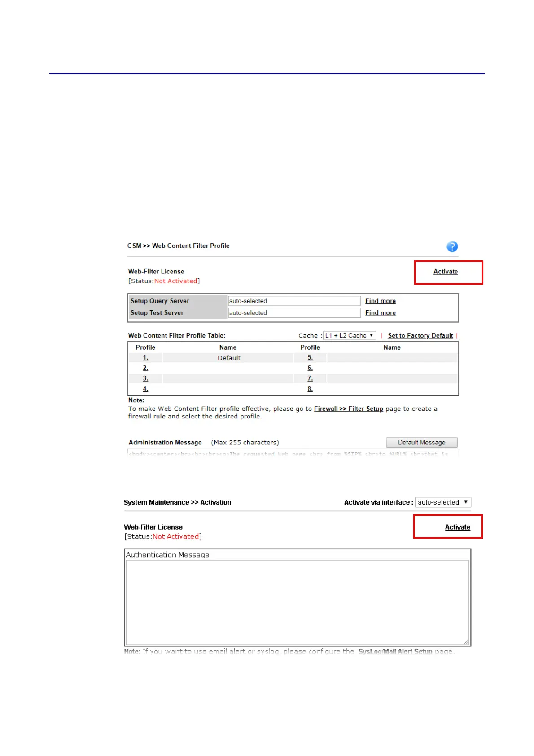The height and width of the screenshot is (756, 534).
Task: Open the L1 + L2 Cache dropdown
Action: coord(350,336)
